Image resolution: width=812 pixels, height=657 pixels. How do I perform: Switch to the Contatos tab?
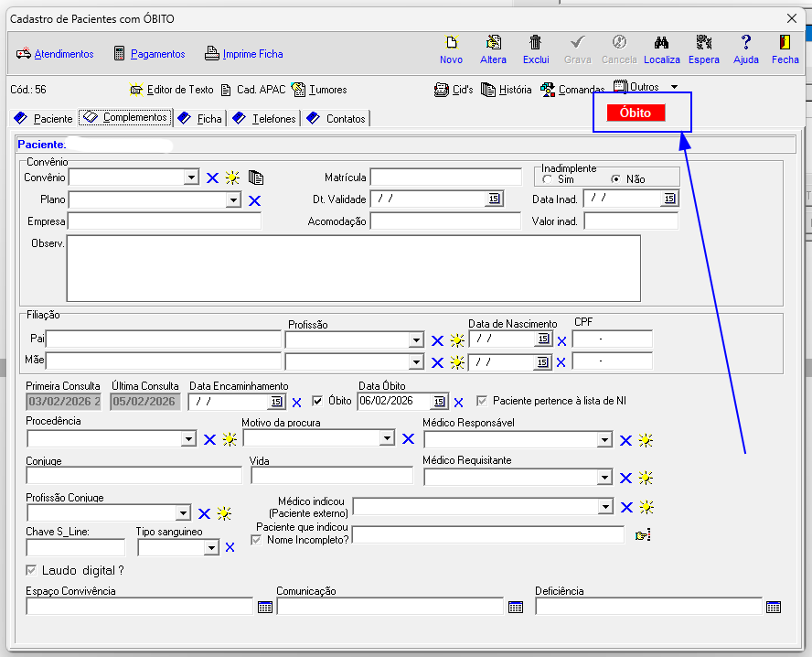[x=337, y=119]
